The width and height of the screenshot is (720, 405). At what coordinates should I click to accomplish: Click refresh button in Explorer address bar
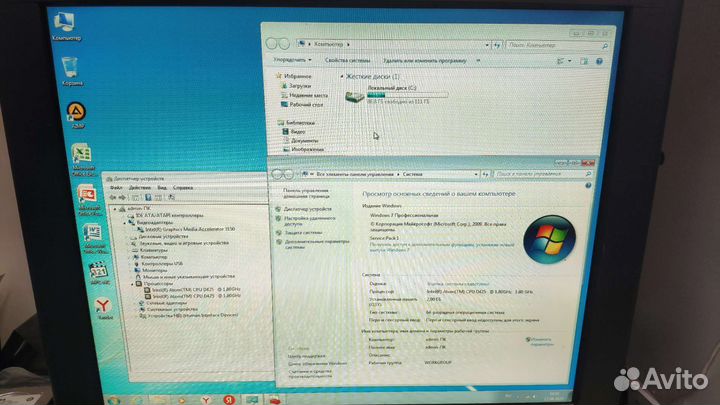497,45
